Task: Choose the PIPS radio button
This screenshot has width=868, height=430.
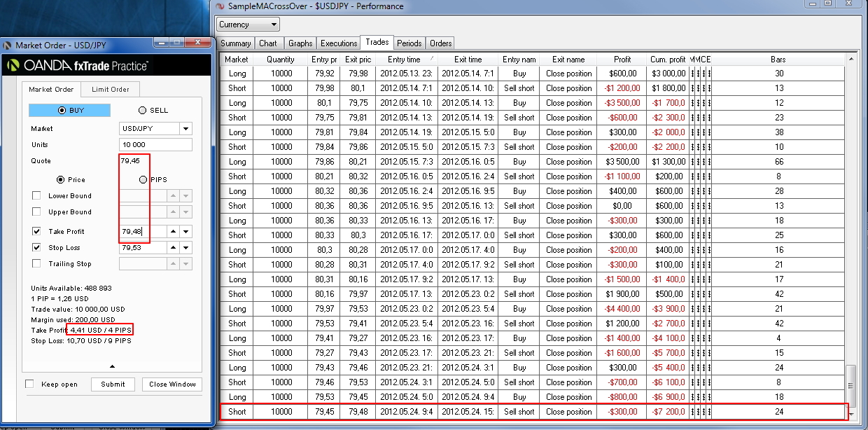Action: pyautogui.click(x=143, y=179)
